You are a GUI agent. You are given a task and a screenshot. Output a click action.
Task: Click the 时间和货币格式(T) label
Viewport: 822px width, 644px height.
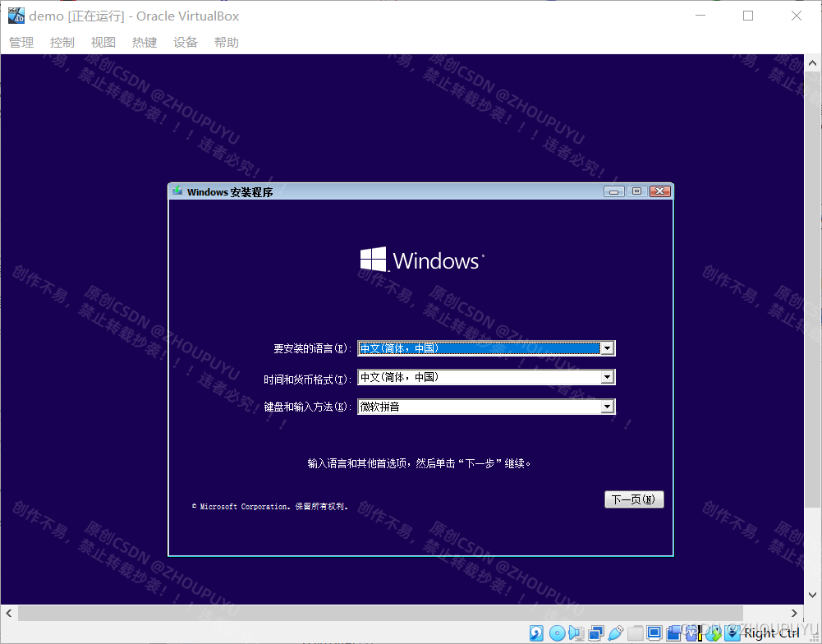308,379
